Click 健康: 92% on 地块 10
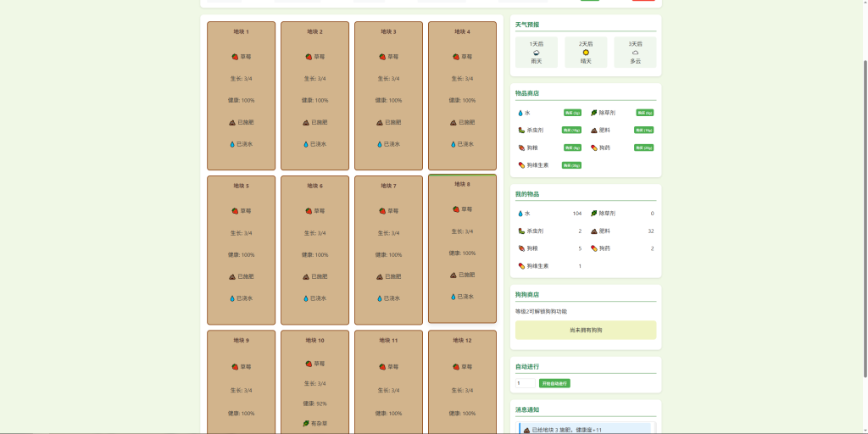The image size is (868, 434). click(x=315, y=403)
